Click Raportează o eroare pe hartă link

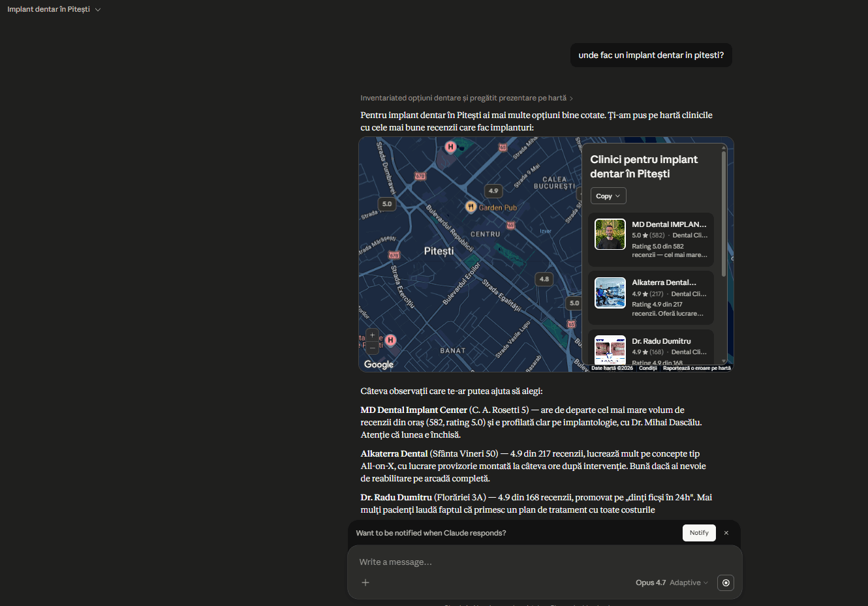[697, 368]
